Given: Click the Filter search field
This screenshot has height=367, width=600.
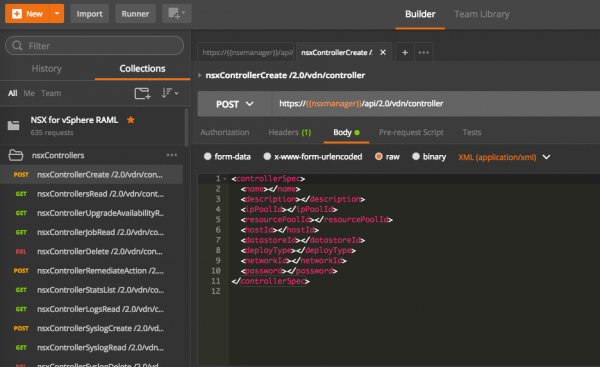Looking at the screenshot, I should tap(95, 46).
